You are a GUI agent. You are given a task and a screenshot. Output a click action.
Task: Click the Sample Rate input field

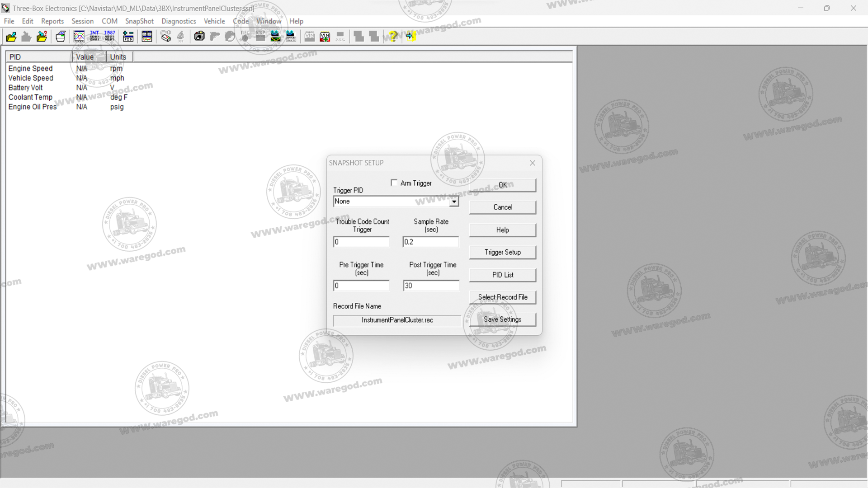[430, 242]
